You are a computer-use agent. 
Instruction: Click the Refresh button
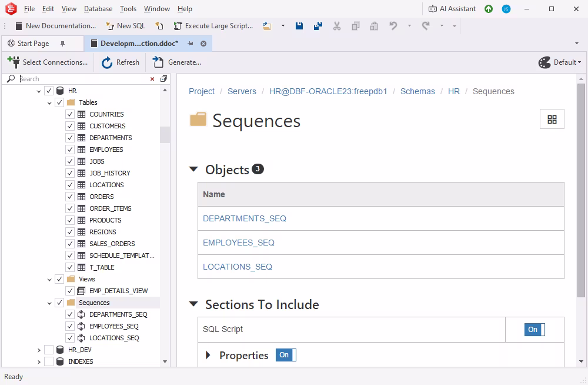click(121, 62)
